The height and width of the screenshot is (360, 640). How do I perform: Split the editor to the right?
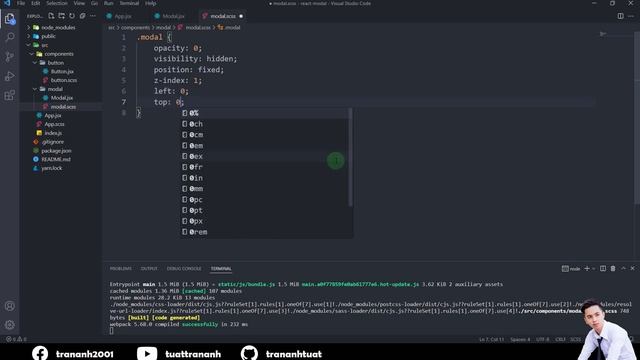coord(620,16)
